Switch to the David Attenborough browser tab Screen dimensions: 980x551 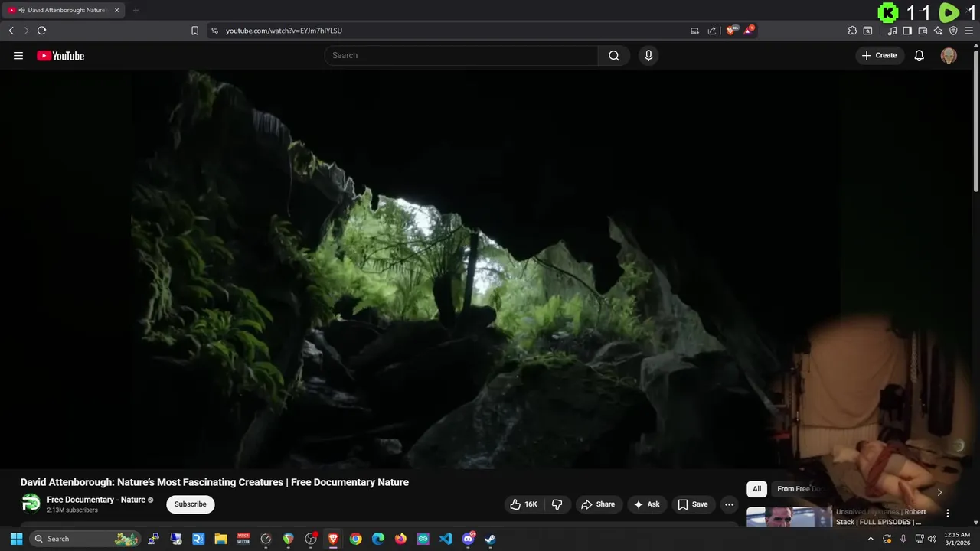[64, 10]
